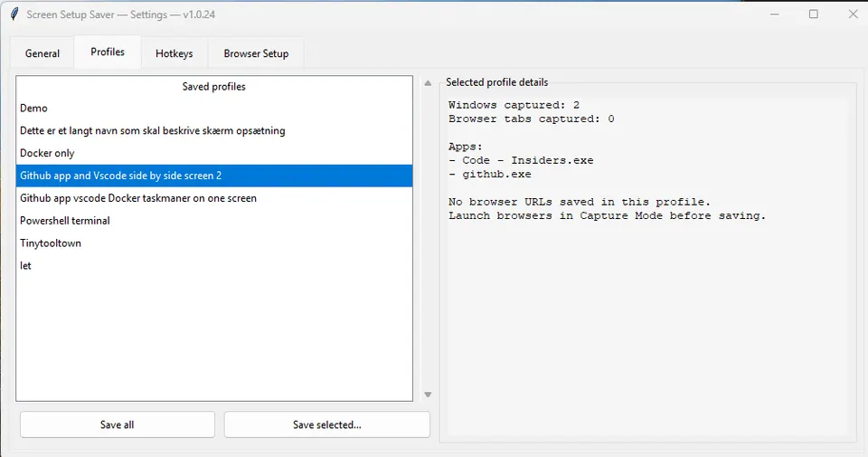
Task: Select the 'Dette er et langt navn' profile
Action: (214, 130)
